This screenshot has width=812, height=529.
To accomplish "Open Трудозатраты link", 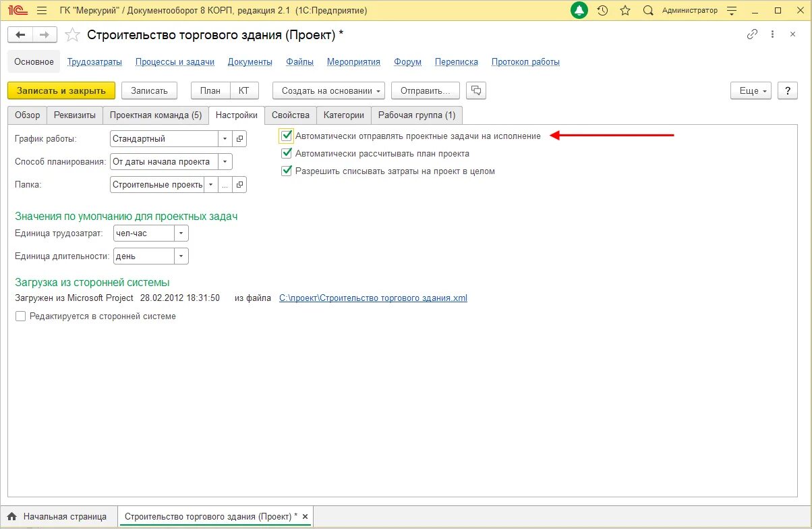I will click(94, 61).
